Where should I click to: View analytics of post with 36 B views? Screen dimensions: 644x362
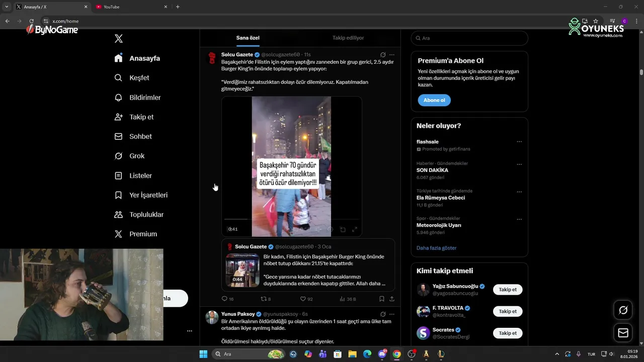(348, 299)
